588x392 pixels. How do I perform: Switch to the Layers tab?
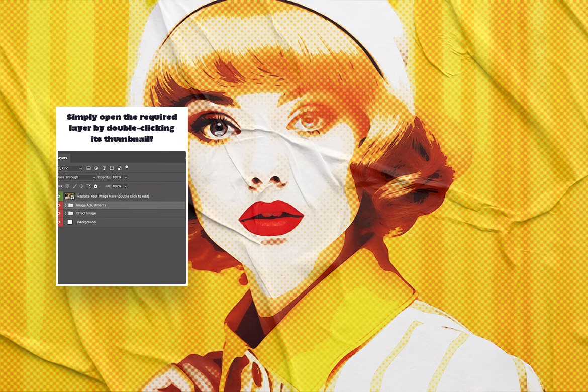[x=62, y=158]
